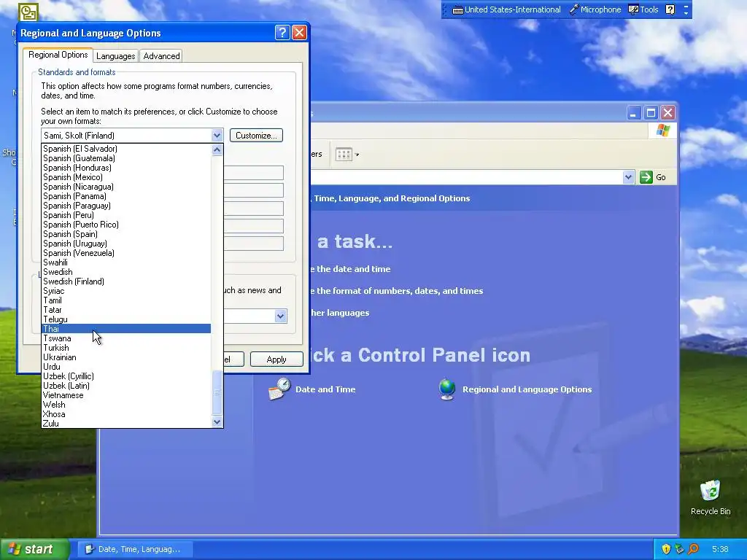Select Thai from the language list
The image size is (747, 560).
point(126,329)
